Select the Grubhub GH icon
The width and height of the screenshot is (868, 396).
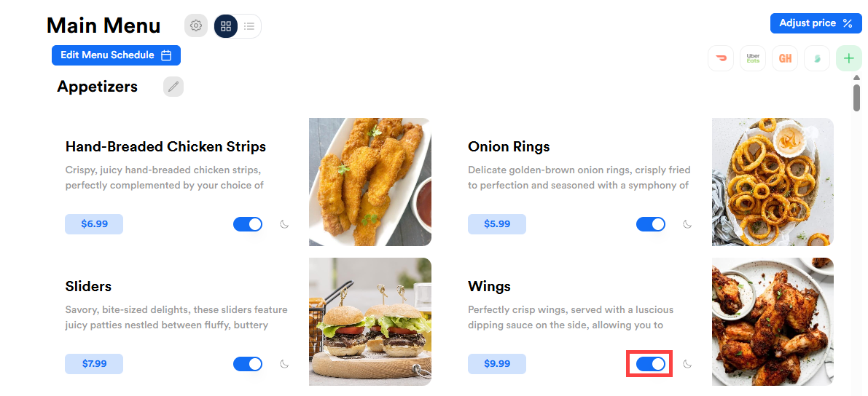coord(785,58)
